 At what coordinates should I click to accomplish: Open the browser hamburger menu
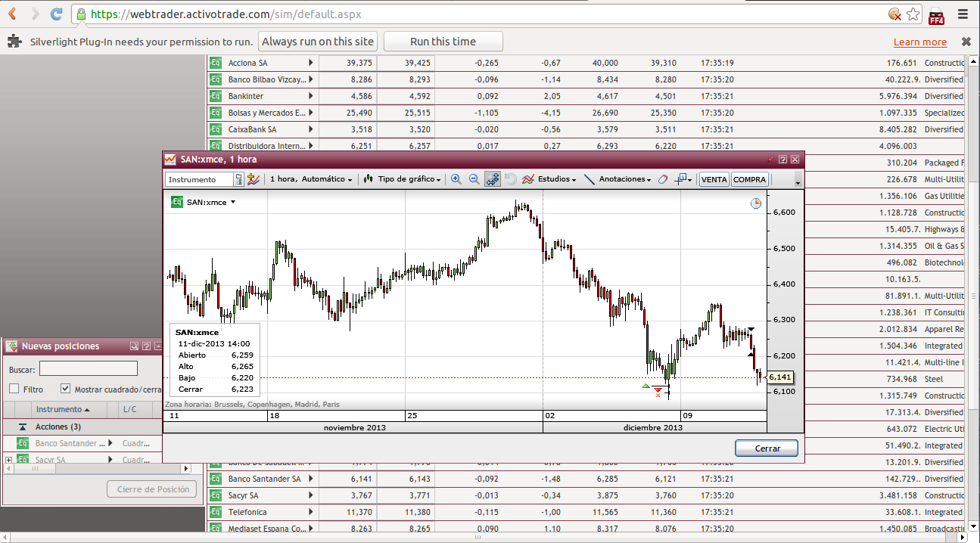[x=963, y=14]
